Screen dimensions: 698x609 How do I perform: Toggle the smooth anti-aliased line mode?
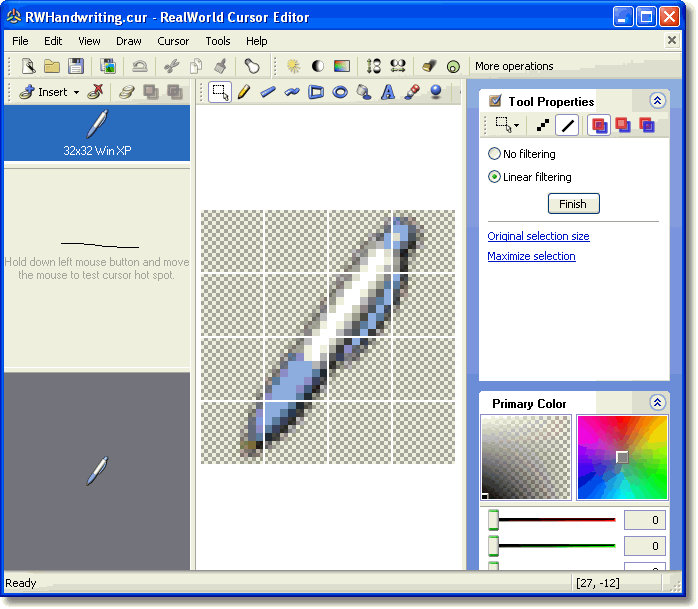point(567,126)
